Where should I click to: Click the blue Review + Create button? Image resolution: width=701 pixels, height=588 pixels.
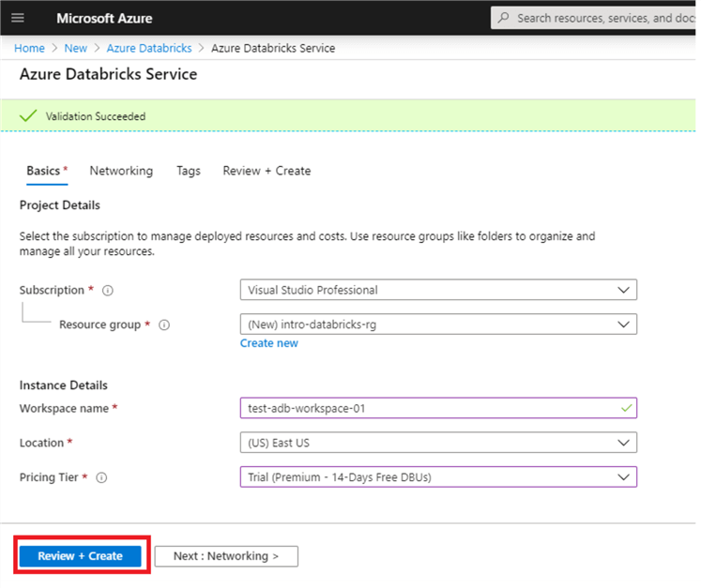point(81,556)
